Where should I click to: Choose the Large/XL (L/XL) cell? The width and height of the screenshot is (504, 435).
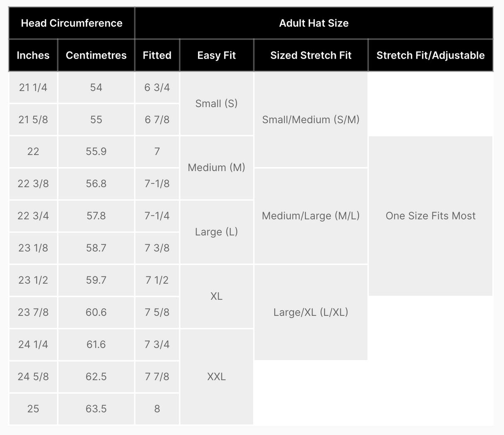coord(311,312)
